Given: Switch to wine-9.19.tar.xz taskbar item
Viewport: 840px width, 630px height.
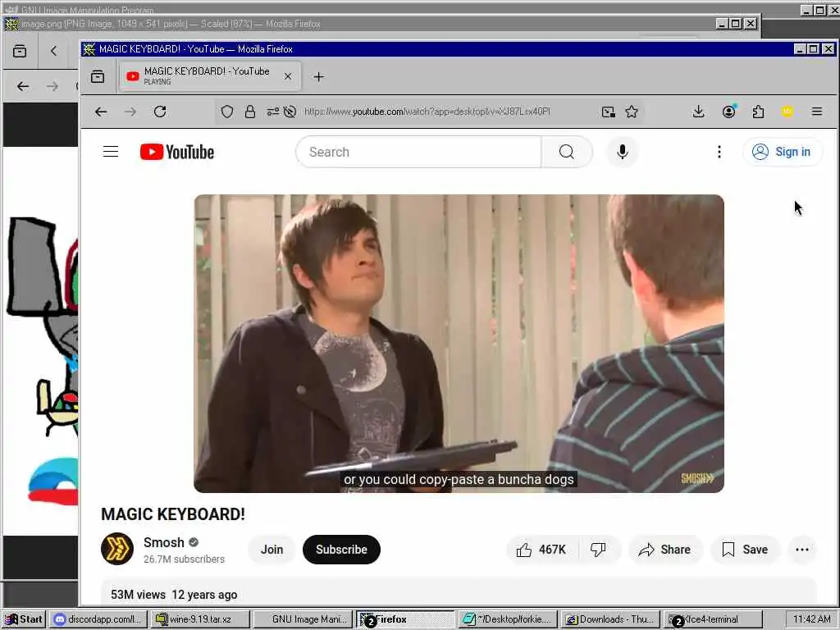Looking at the screenshot, I should (x=200, y=619).
